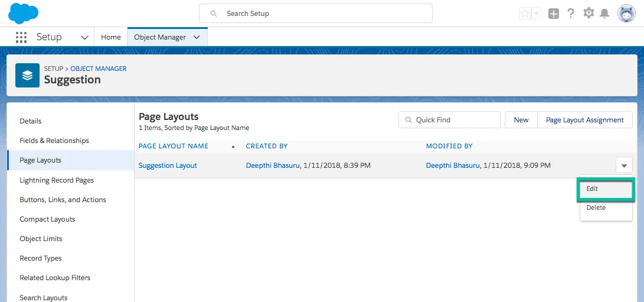This screenshot has height=302, width=644.
Task: Toggle the Suggestion Layout row actions dropdown
Action: (624, 166)
